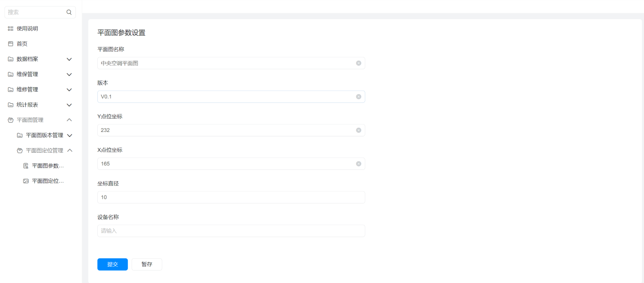Collapse the 平面图定位管理 submenu chevron
644x283 pixels.
[x=70, y=150]
